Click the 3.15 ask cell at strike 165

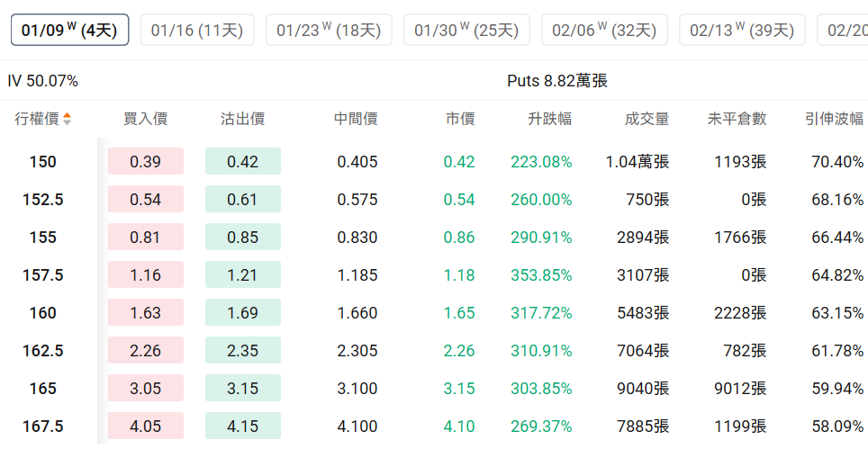[242, 389]
